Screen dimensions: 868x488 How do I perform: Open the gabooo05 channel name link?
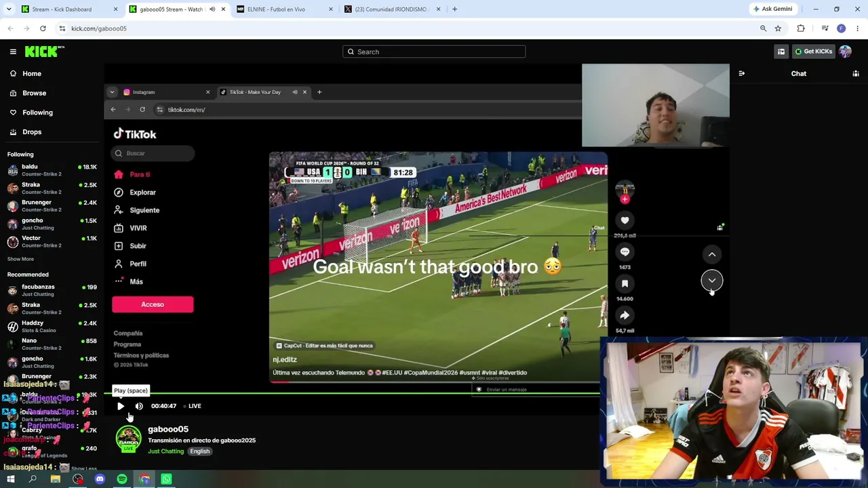pos(168,429)
